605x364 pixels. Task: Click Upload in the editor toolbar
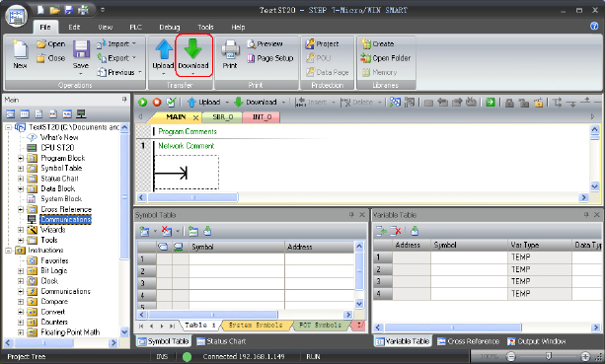[x=204, y=103]
